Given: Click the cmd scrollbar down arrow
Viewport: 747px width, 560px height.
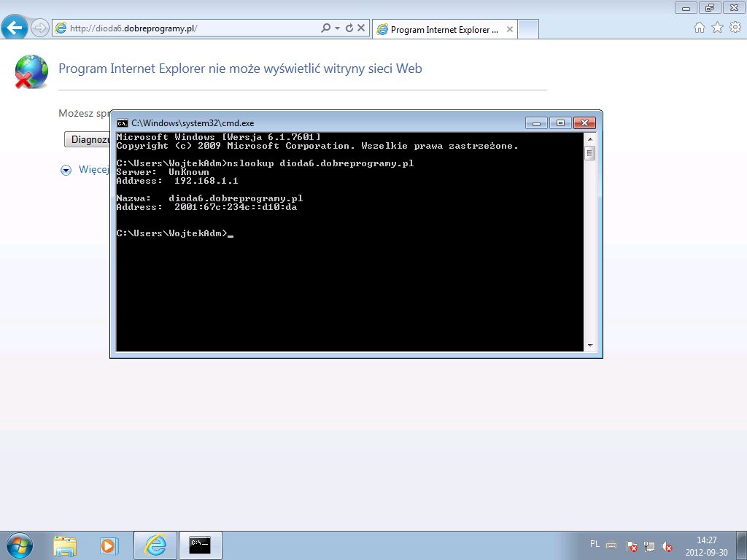Looking at the screenshot, I should click(589, 345).
